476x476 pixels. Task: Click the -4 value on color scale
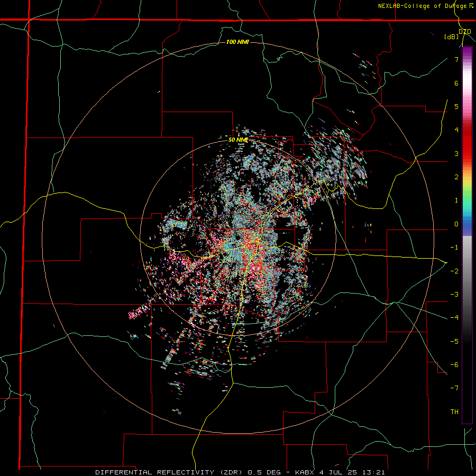click(x=454, y=317)
